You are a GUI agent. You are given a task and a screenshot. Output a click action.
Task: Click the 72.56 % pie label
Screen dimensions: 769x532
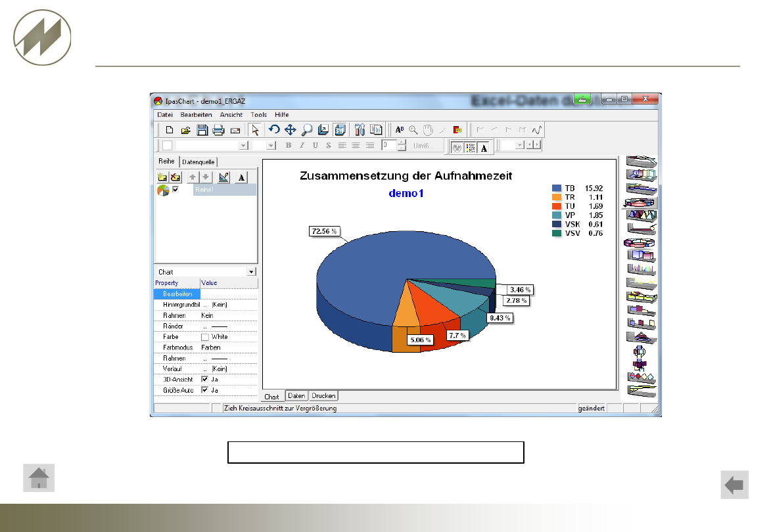tap(324, 231)
